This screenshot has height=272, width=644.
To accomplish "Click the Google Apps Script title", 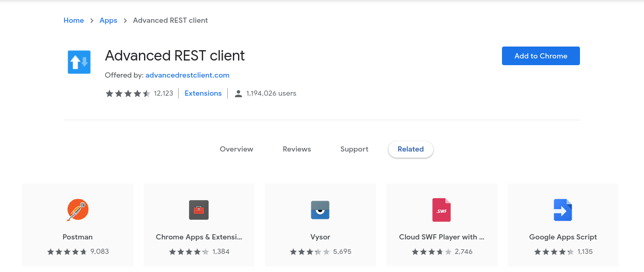I will click(x=563, y=237).
